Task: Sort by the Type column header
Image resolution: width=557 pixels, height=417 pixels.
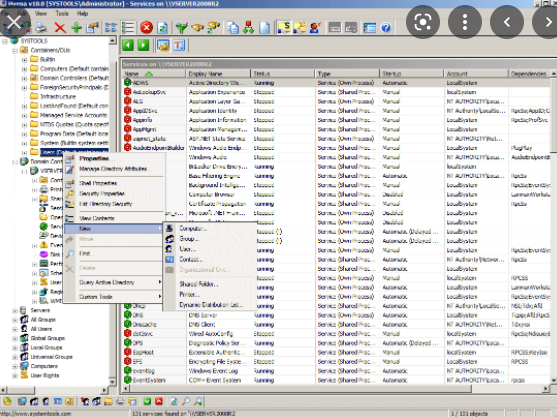Action: 347,74
